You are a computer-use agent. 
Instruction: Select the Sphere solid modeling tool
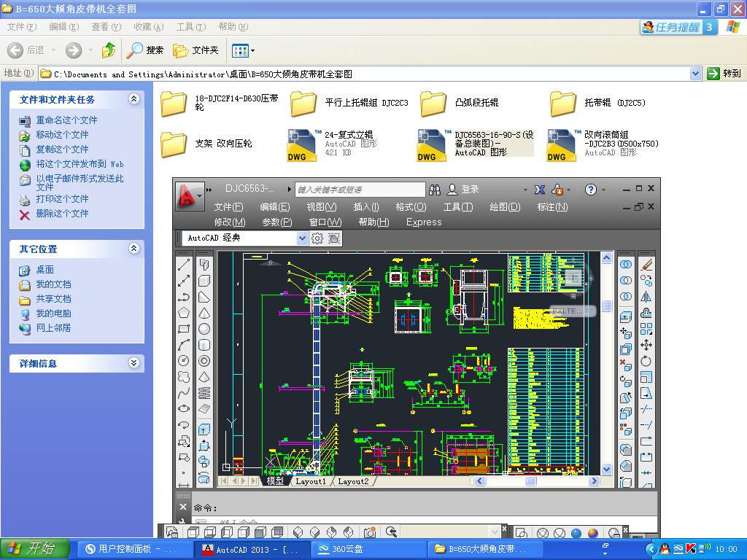coord(204,329)
